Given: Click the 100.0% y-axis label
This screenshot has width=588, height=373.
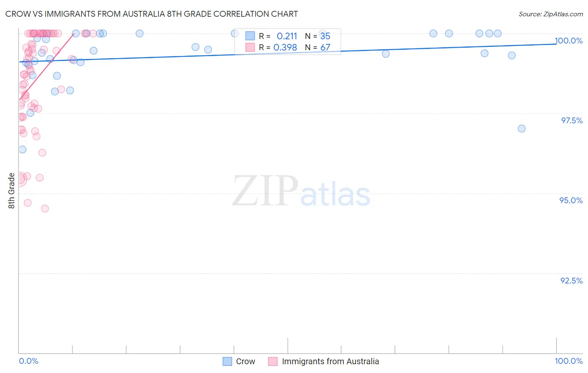Looking at the screenshot, I should click(569, 41).
